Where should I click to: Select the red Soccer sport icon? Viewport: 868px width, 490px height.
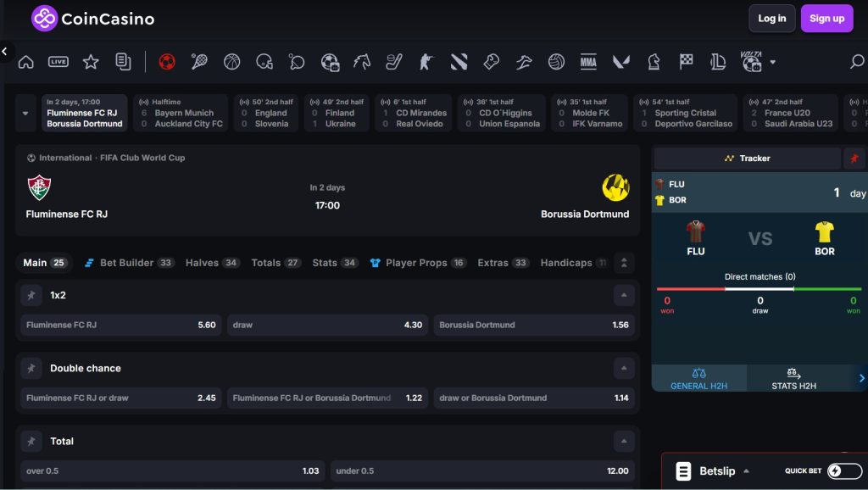pyautogui.click(x=167, y=61)
